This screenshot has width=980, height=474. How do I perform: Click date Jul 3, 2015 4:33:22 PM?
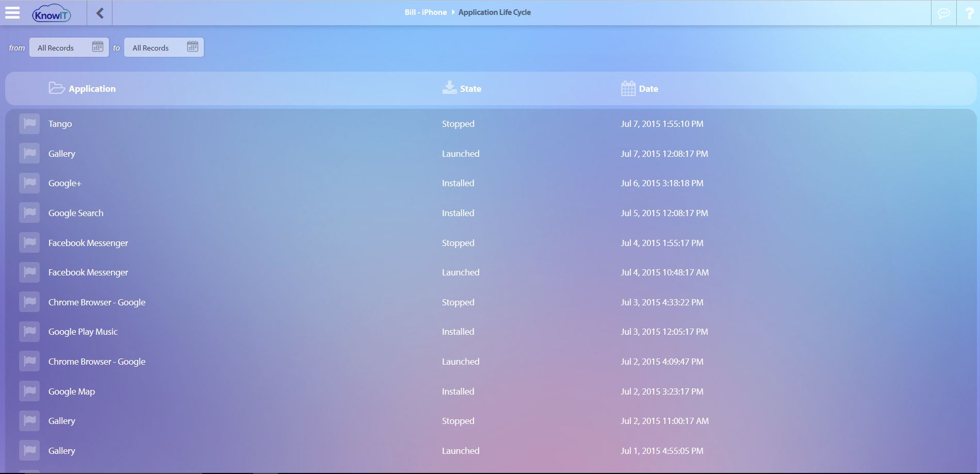[x=662, y=302]
